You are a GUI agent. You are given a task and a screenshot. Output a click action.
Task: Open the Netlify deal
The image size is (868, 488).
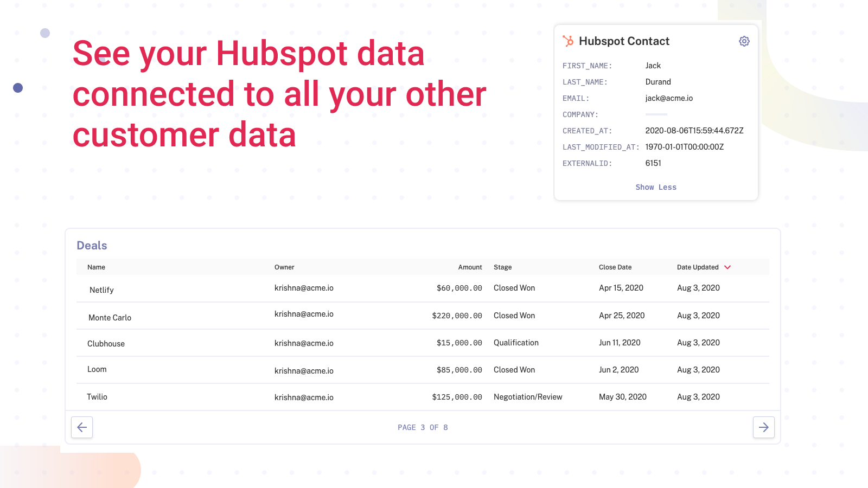tap(101, 290)
